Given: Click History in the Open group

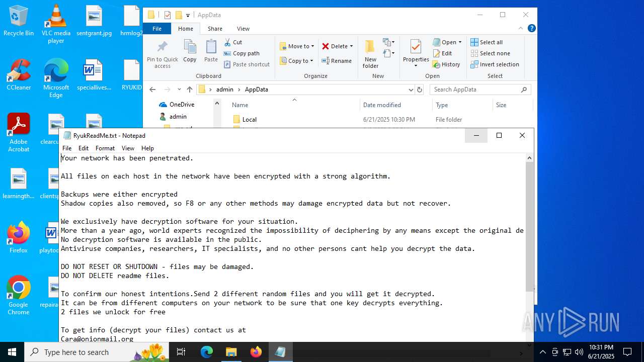Looking at the screenshot, I should (x=446, y=64).
